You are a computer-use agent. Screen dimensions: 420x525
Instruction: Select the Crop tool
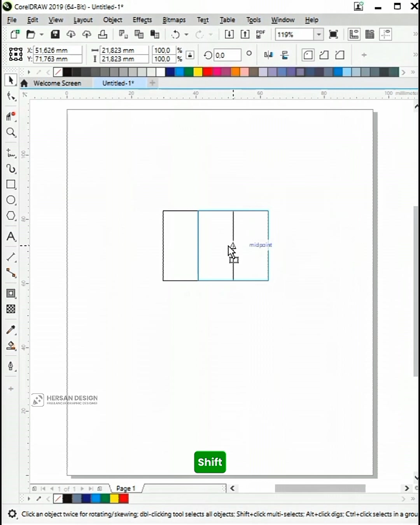(x=11, y=116)
